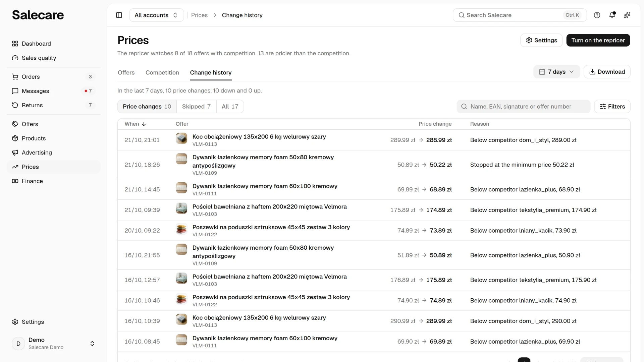
Task: Open Advertising in the sidebar
Action: (54, 153)
